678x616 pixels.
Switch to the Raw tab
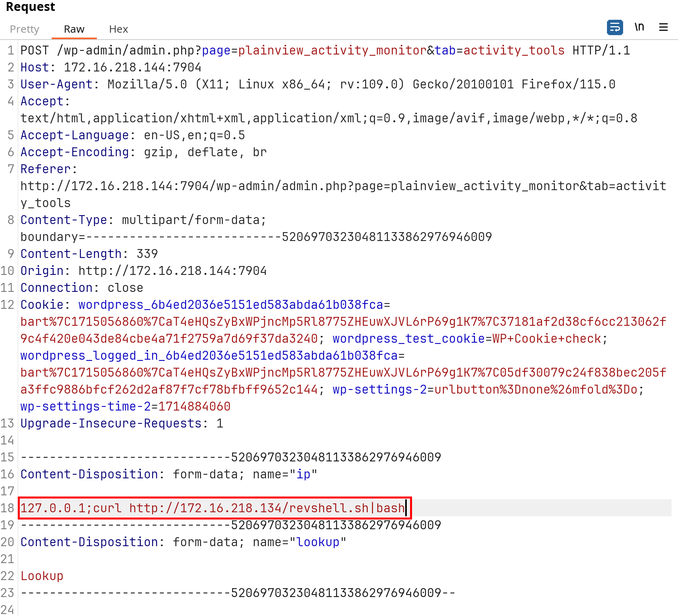point(74,29)
